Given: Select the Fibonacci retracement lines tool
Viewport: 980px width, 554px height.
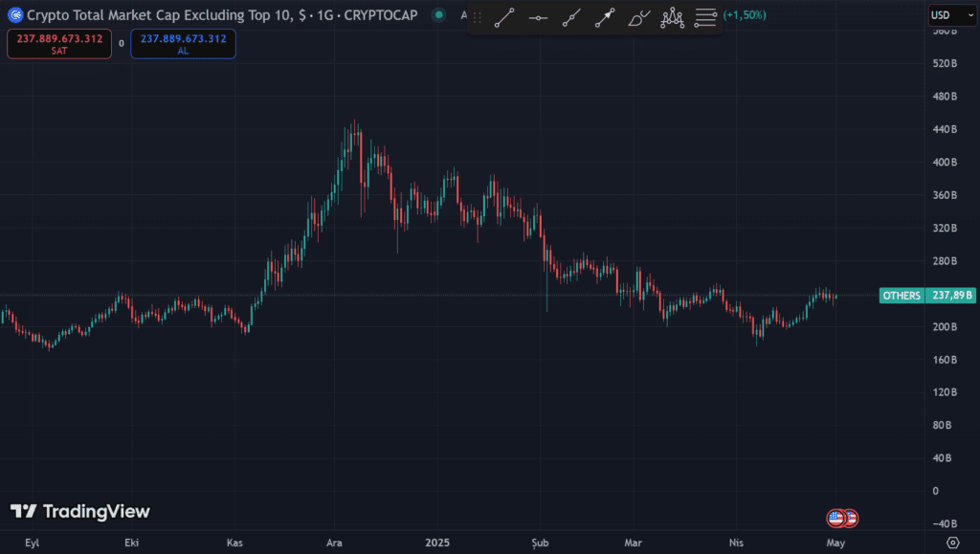Looking at the screenshot, I should coord(705,17).
